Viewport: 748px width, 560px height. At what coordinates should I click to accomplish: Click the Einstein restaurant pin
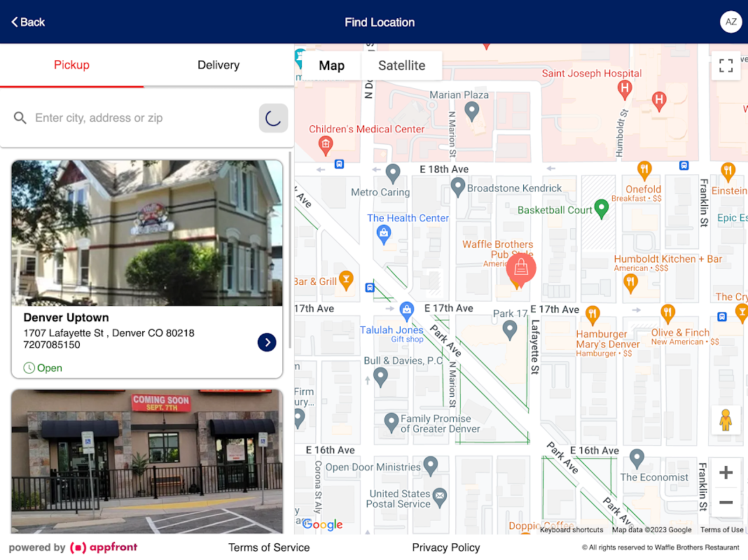point(728,172)
